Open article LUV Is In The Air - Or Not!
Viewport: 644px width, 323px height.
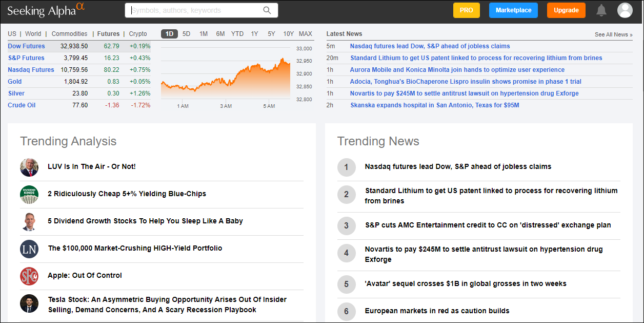[92, 166]
